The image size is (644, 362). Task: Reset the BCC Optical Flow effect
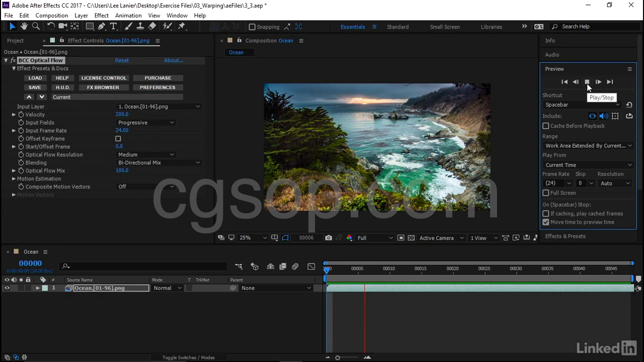point(122,60)
